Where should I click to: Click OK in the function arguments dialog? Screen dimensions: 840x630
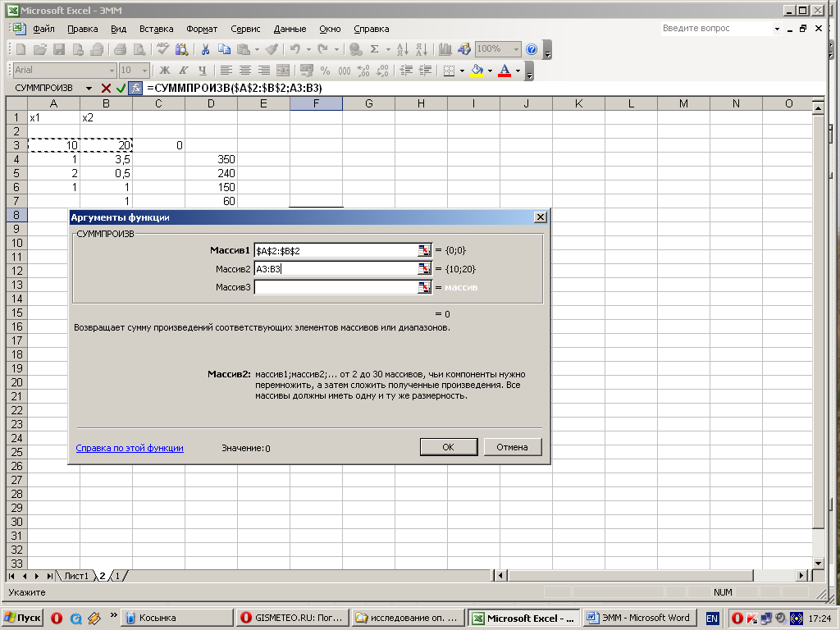pyautogui.click(x=449, y=447)
